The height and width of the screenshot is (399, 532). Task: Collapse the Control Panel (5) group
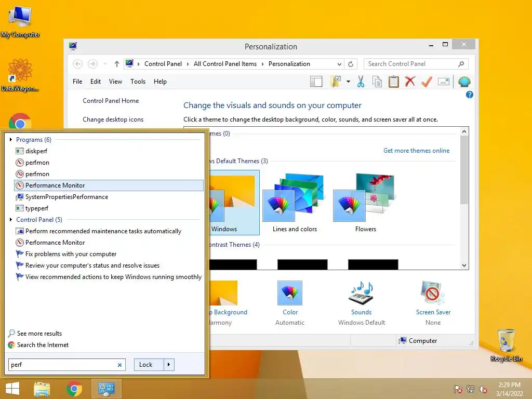click(11, 220)
